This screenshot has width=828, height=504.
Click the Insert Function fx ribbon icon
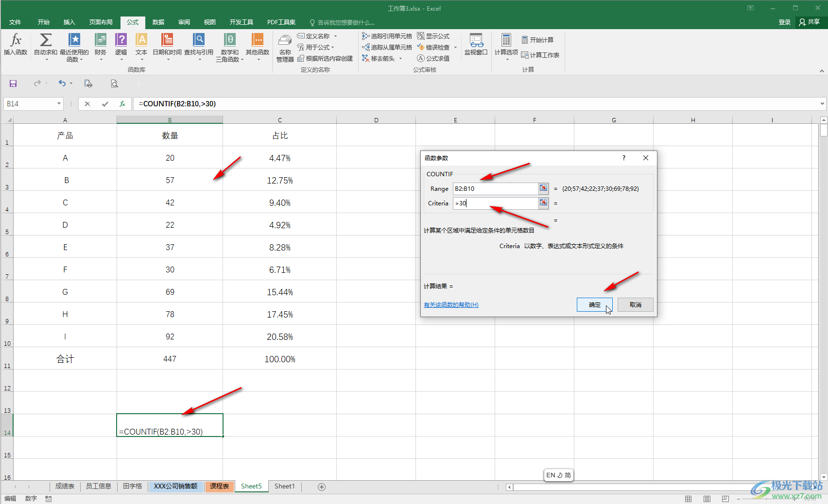pyautogui.click(x=16, y=40)
